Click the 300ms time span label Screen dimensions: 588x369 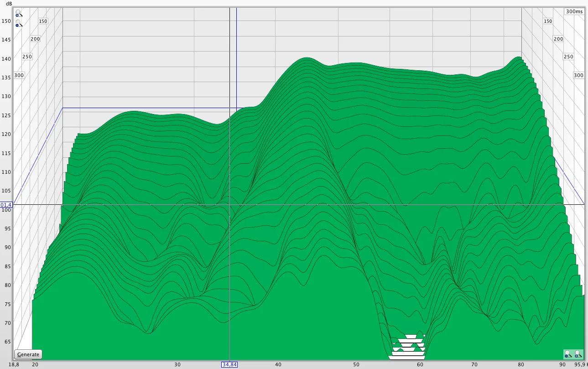tap(574, 11)
